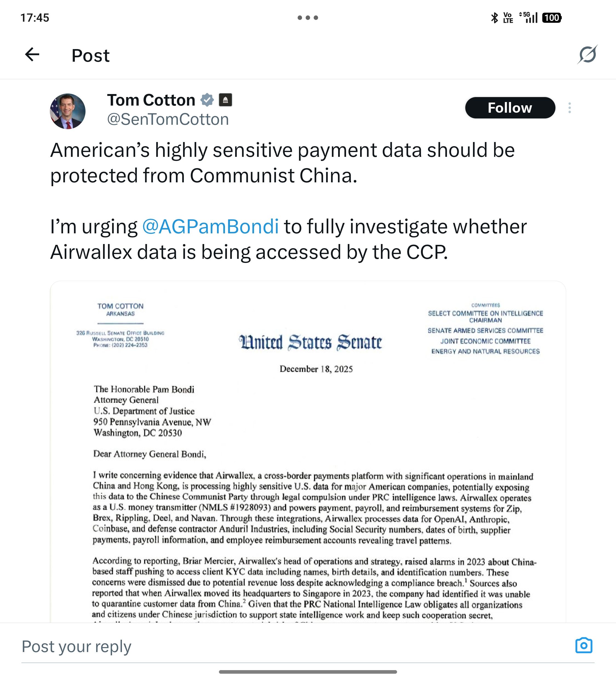Tap the 17:45 clock in status bar

35,18
